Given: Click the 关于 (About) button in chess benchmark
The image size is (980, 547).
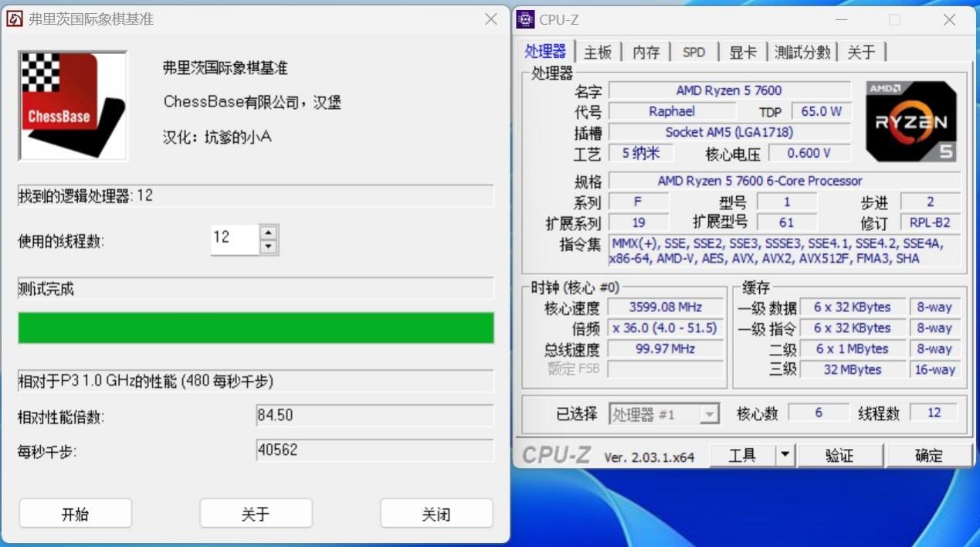Looking at the screenshot, I should (256, 512).
